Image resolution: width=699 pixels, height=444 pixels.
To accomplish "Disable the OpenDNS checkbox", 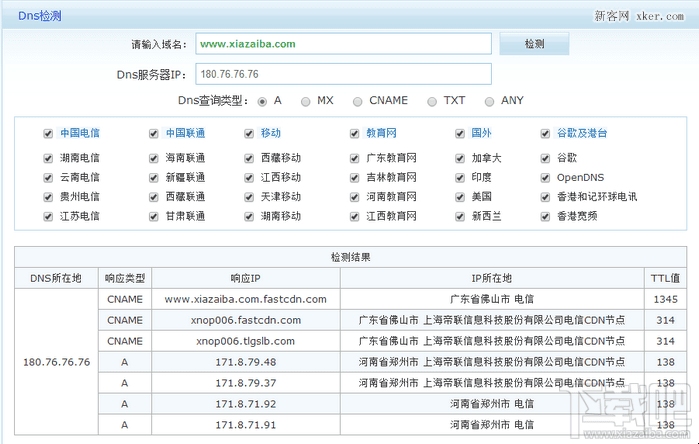I will 545,177.
